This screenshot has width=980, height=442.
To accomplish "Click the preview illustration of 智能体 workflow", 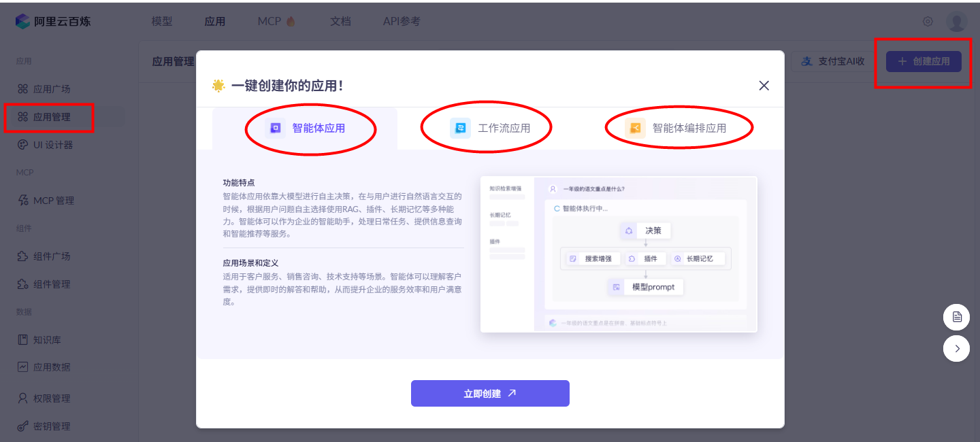I will 619,254.
